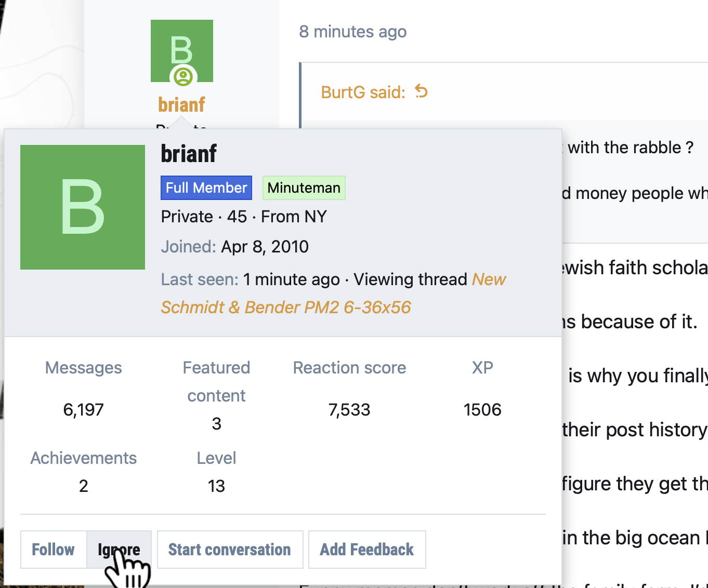Click the quote jump arrow after BurtG said
Screen dimensions: 708x588
421,92
